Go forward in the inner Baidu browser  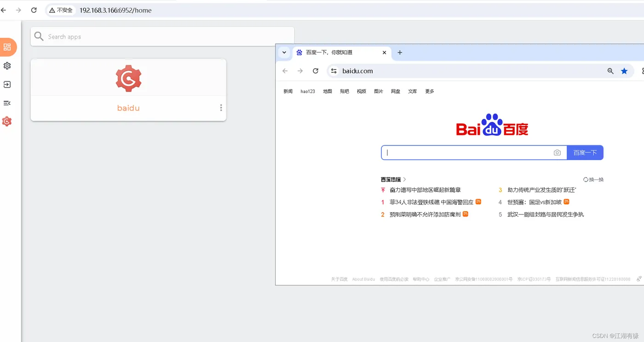tap(300, 71)
